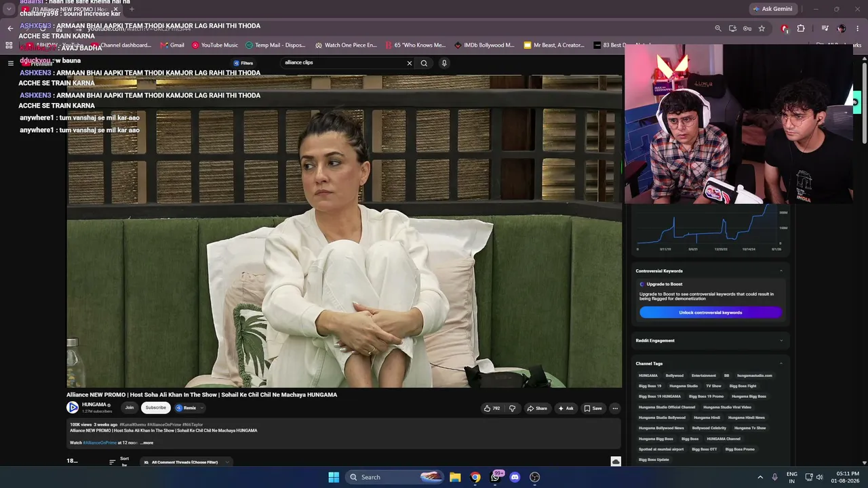The image size is (868, 488).
Task: Open the Ask AI button
Action: (566, 408)
